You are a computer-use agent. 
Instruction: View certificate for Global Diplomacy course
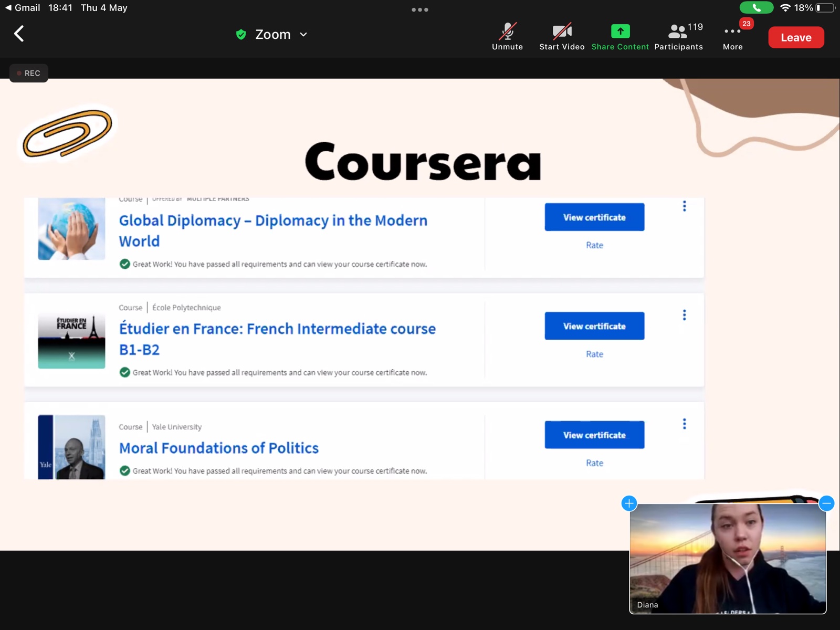point(594,217)
